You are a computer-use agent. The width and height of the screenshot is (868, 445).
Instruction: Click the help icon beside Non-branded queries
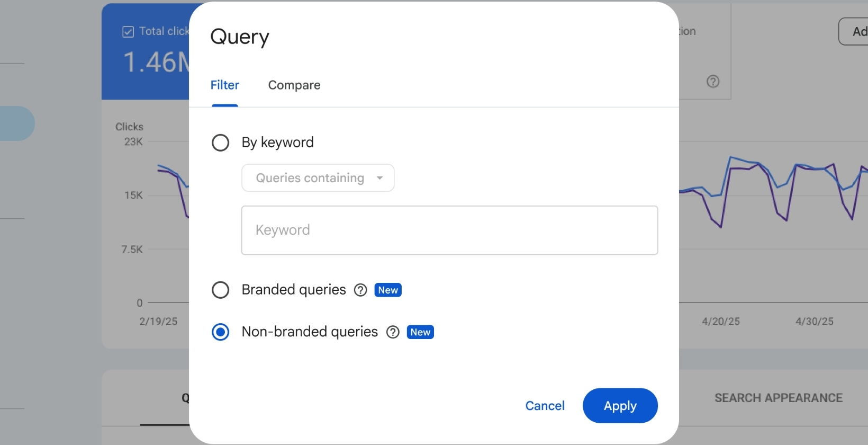tap(393, 332)
